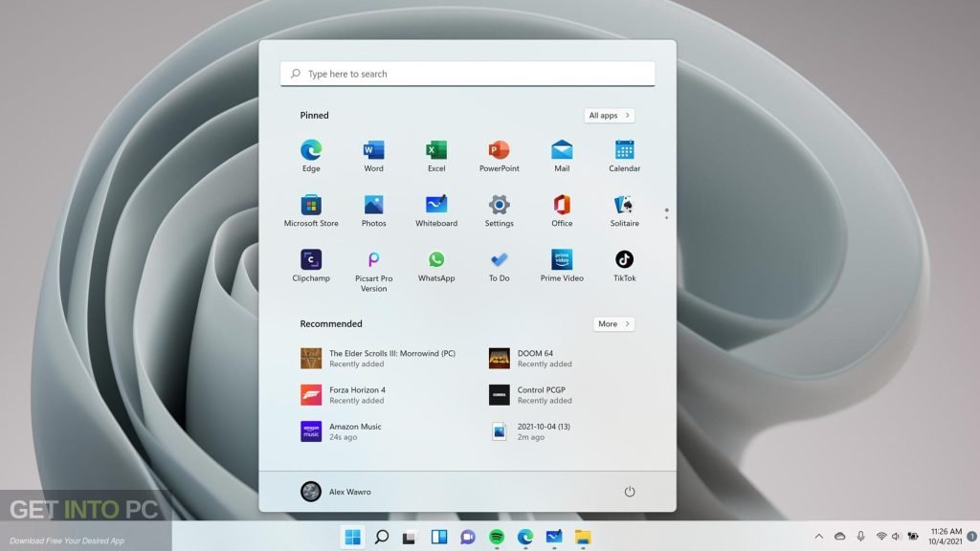The image size is (980, 551).
Task: Open the All apps list
Action: [609, 115]
